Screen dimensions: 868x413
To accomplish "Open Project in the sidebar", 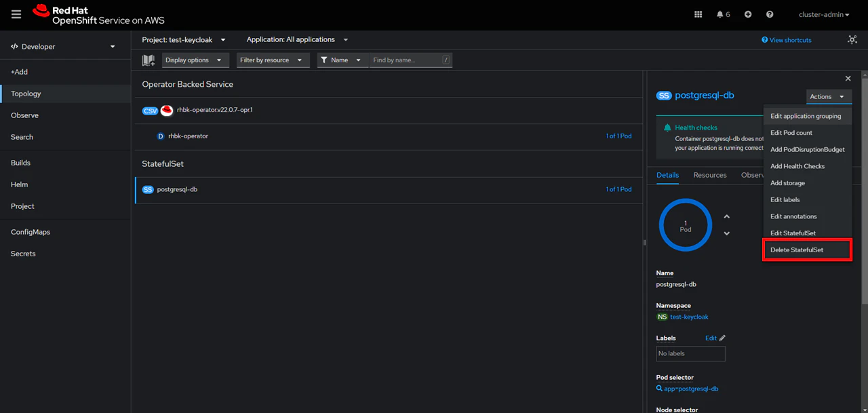I will [65, 206].
